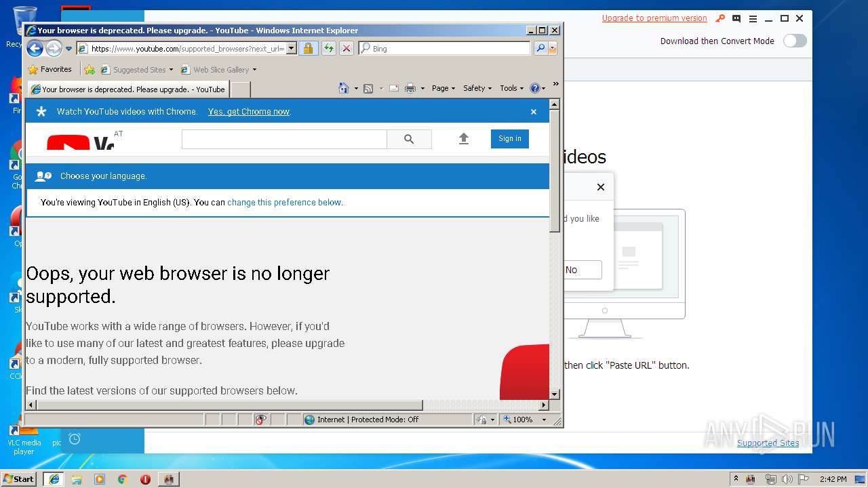868x488 pixels.
Task: Open the hamburger menu in downloader app
Action: (x=753, y=18)
